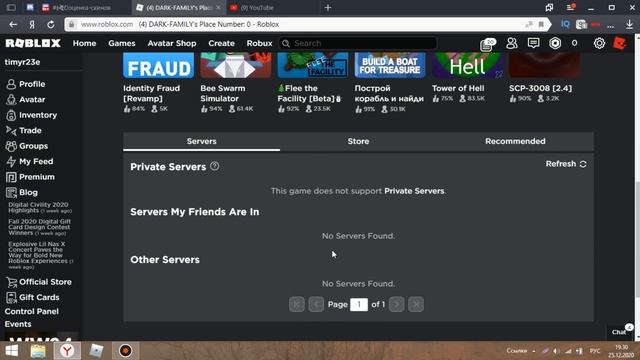Click the Roblox search box
This screenshot has height=360, width=640.
[x=358, y=43]
